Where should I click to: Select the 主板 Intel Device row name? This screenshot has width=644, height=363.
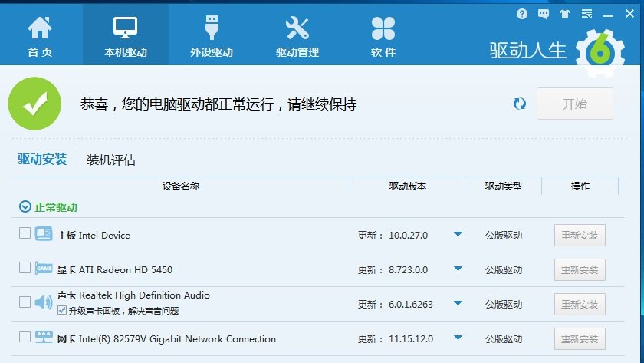coord(94,235)
